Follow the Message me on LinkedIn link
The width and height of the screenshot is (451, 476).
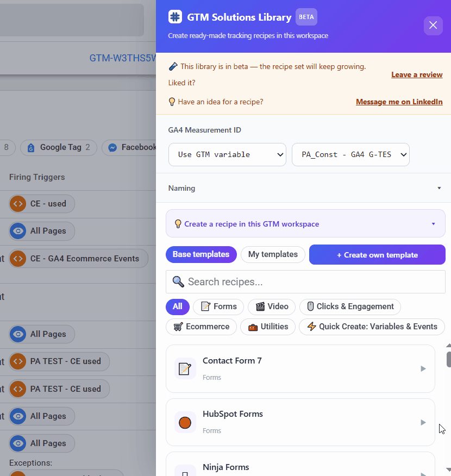click(x=399, y=102)
